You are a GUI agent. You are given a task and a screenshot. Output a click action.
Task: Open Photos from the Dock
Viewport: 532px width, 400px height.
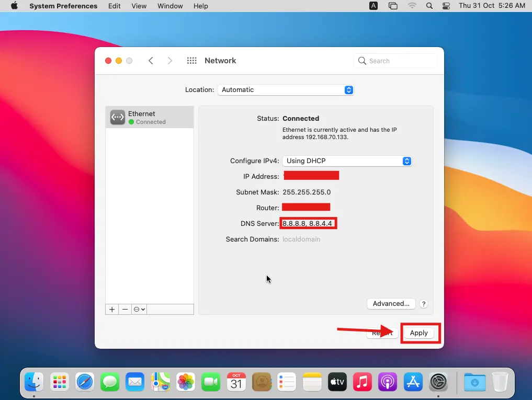tap(186, 382)
